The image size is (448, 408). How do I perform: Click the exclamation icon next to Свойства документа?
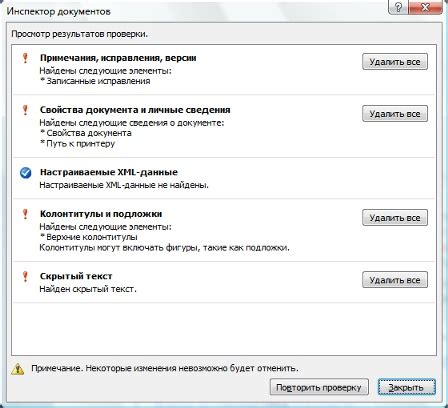pyautogui.click(x=25, y=110)
